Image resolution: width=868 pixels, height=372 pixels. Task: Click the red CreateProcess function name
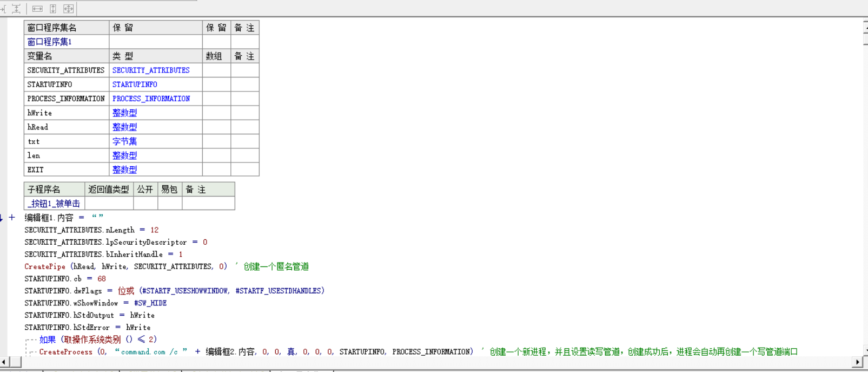[65, 352]
